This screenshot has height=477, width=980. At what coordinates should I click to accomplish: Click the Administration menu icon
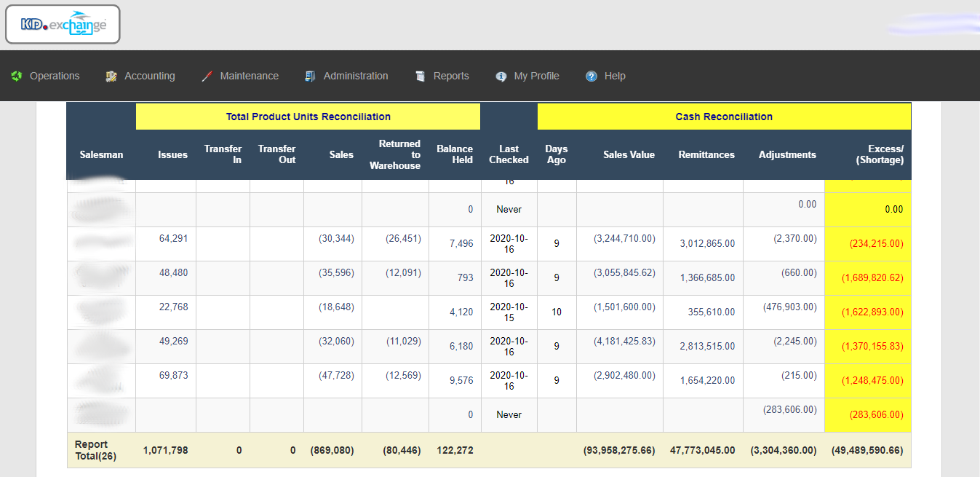pos(311,76)
